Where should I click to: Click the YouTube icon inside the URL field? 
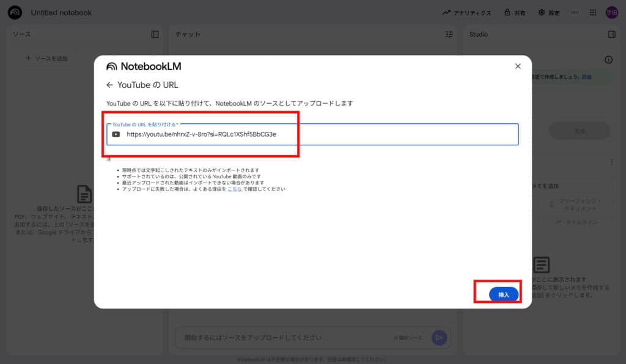[x=116, y=134]
